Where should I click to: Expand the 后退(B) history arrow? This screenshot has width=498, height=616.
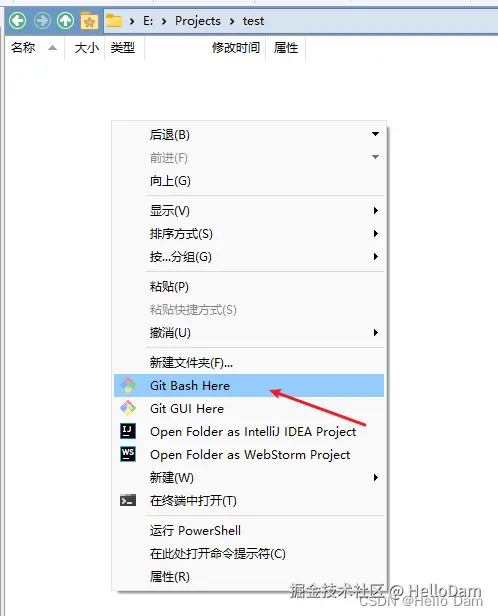click(x=375, y=134)
